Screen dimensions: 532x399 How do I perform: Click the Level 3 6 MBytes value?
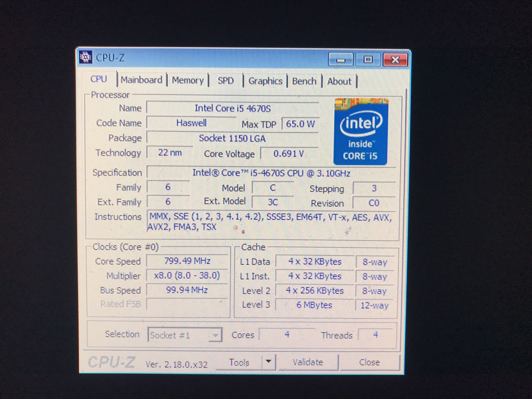(x=314, y=305)
